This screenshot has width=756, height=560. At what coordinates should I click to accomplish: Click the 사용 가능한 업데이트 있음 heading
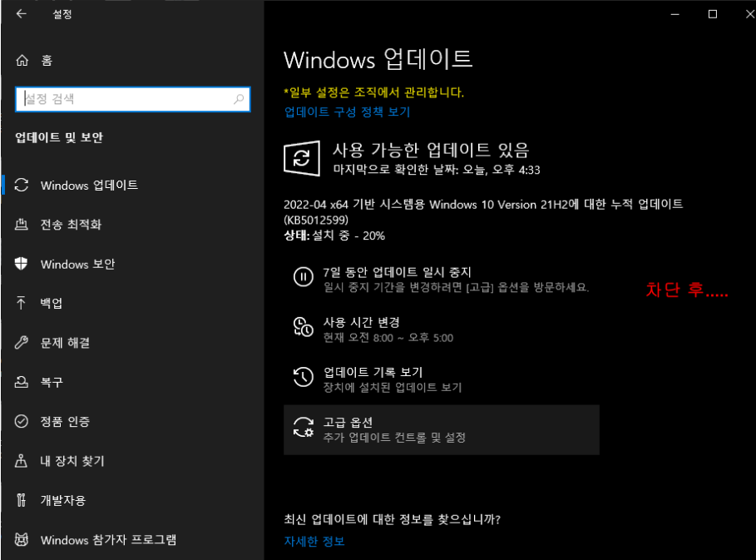(x=431, y=150)
